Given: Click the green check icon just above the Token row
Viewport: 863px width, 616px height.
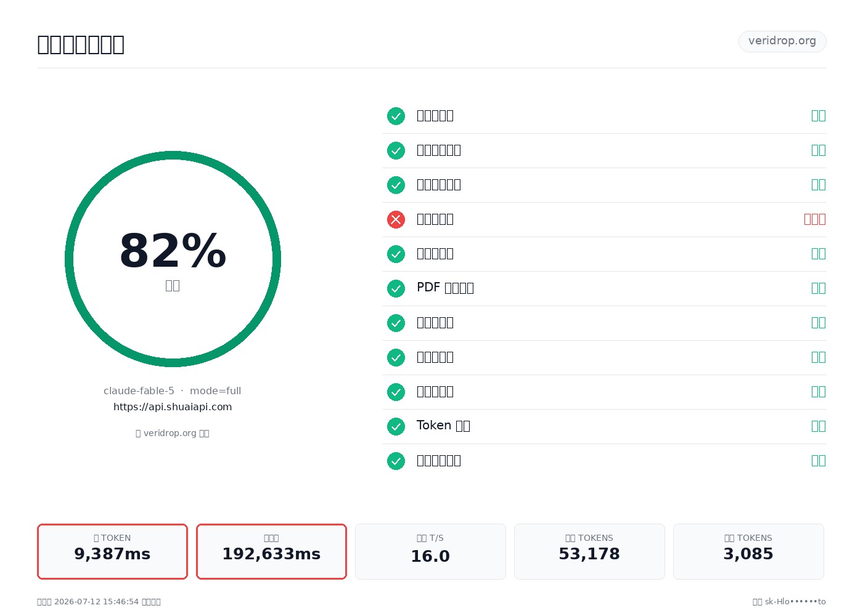Looking at the screenshot, I should click(396, 392).
